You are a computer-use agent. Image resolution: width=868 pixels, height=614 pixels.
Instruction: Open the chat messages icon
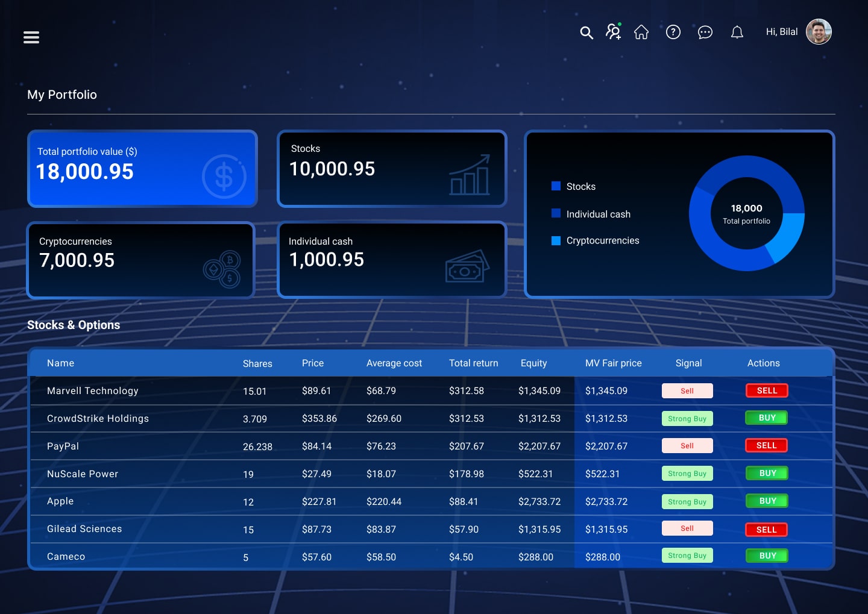[705, 33]
